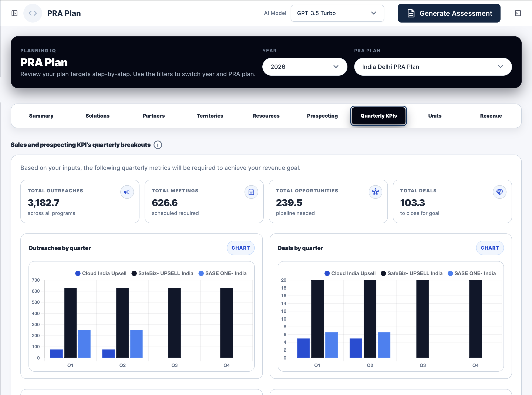Viewport: 532px width, 395px height.
Task: Click the network icon in Total Opportunities card
Action: [x=375, y=192]
